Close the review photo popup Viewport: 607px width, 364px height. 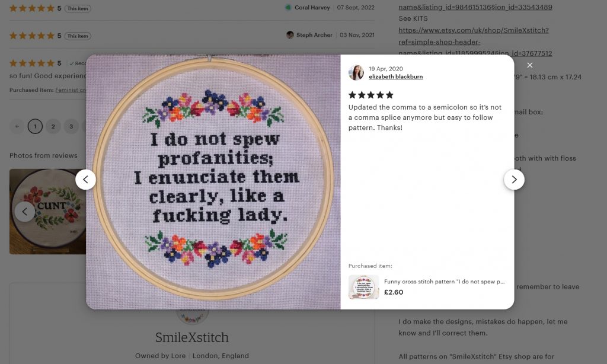click(530, 65)
